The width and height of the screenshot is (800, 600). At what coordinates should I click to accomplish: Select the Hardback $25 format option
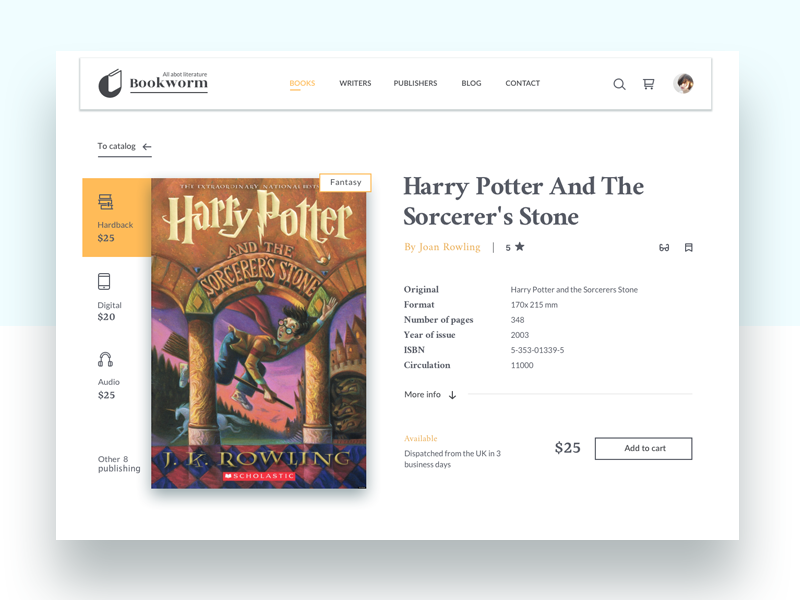tap(116, 218)
